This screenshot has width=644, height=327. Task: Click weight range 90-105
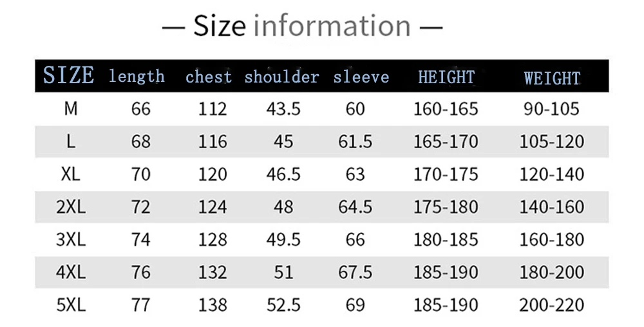[x=552, y=108]
